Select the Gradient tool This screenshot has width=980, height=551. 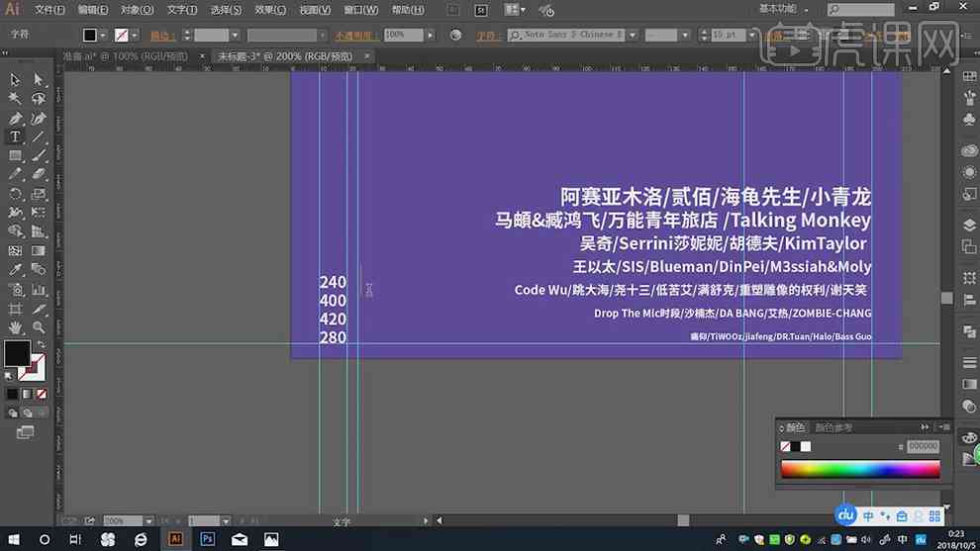[39, 250]
